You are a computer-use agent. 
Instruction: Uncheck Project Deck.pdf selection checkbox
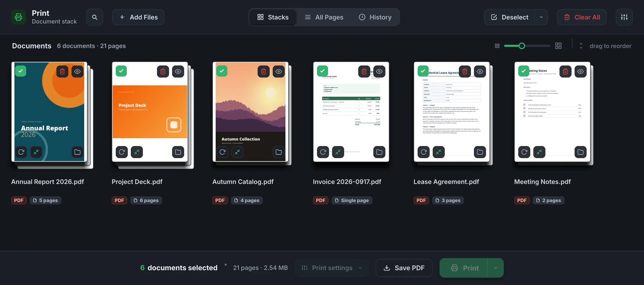point(121,71)
